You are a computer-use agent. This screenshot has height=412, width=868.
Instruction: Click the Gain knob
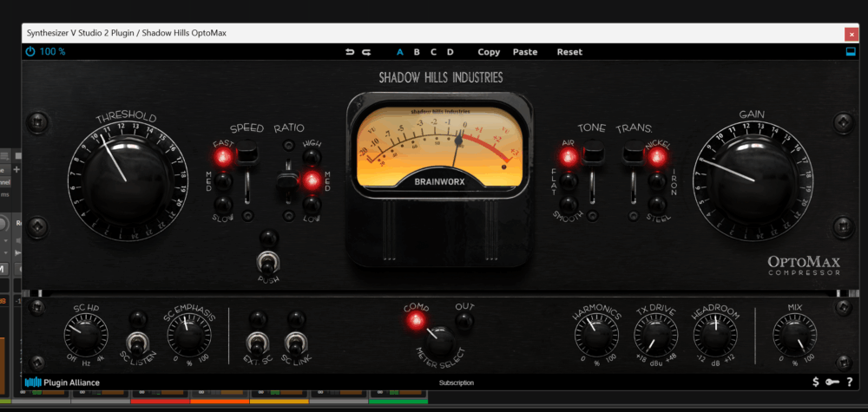pyautogui.click(x=753, y=181)
